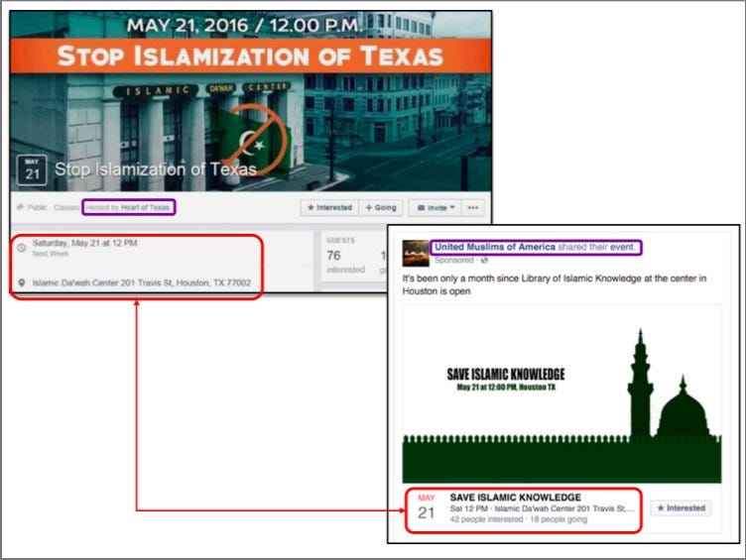The height and width of the screenshot is (560, 746).
Task: Click the globe icon next to Sponsored
Action: point(483,260)
